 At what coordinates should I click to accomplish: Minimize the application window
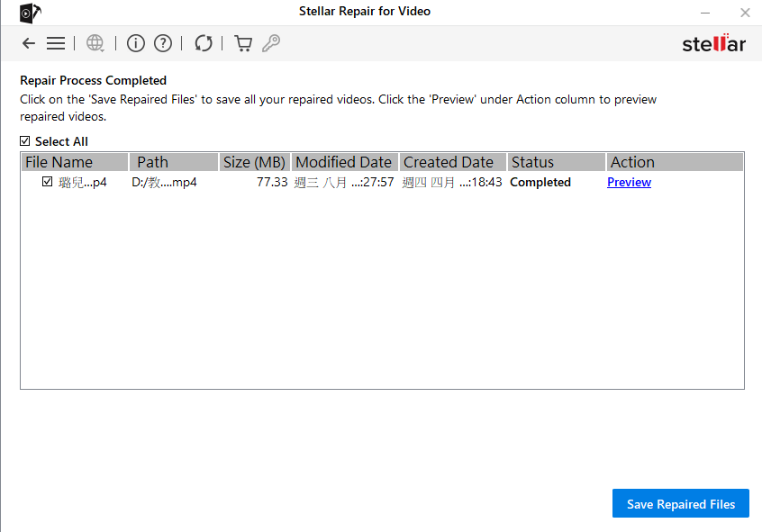[x=705, y=13]
